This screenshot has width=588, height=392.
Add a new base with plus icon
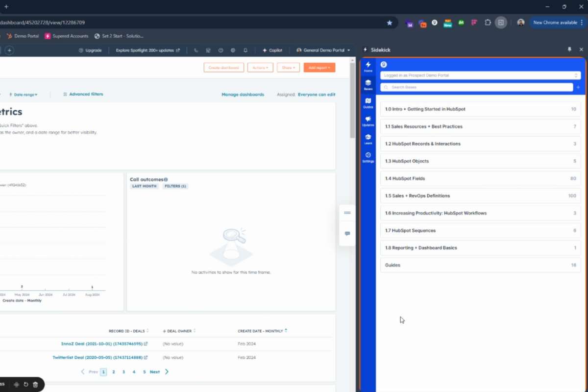pyautogui.click(x=578, y=87)
